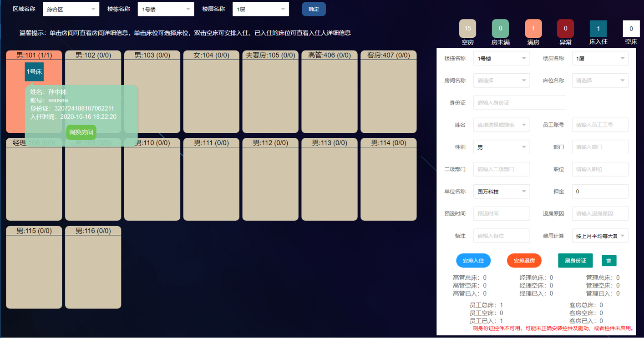This screenshot has height=338, width=644.
Task: Expand the top 楼层名称 dropdown
Action: pos(260,9)
